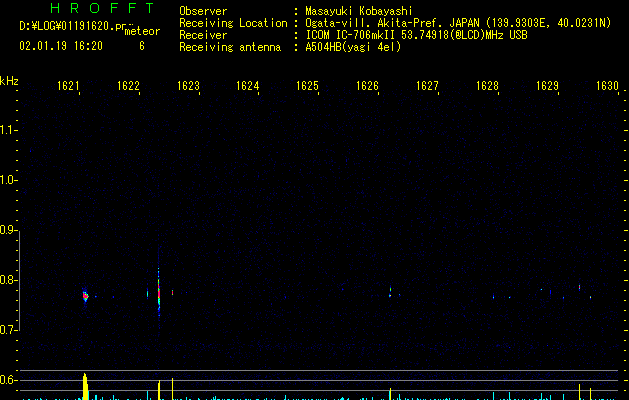This screenshot has width=629, height=400.
Task: Click the kHz axis unit label
Action: coord(9,81)
